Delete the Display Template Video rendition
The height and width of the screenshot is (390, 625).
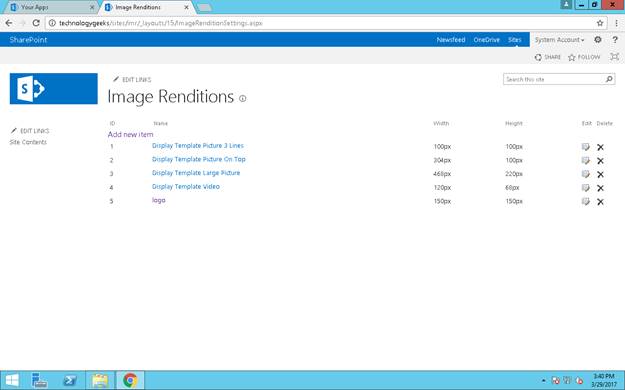(600, 188)
